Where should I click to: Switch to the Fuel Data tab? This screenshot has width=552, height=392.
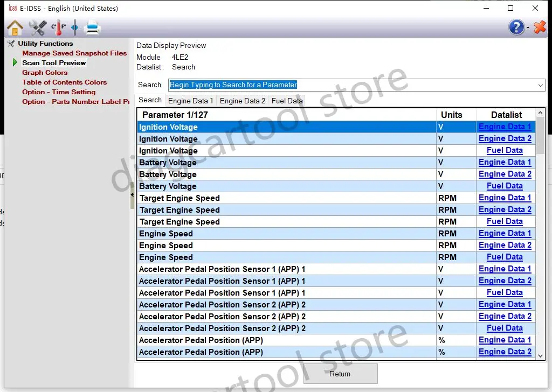pyautogui.click(x=287, y=101)
